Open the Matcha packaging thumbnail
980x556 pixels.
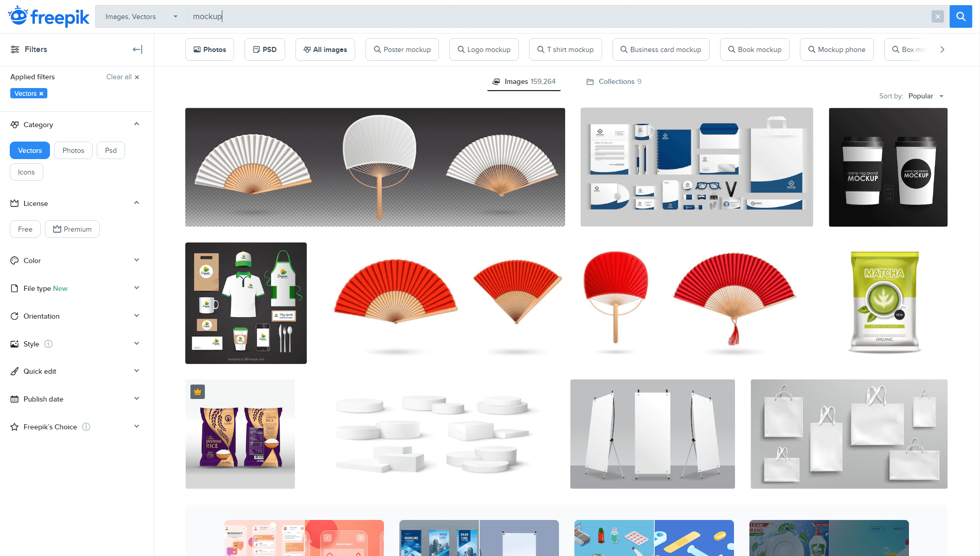pyautogui.click(x=884, y=303)
